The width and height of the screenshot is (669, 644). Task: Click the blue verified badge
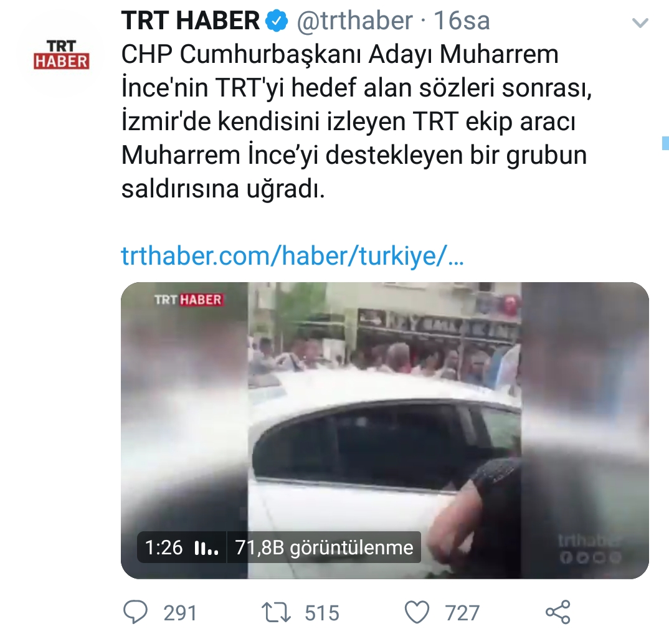[x=277, y=21]
